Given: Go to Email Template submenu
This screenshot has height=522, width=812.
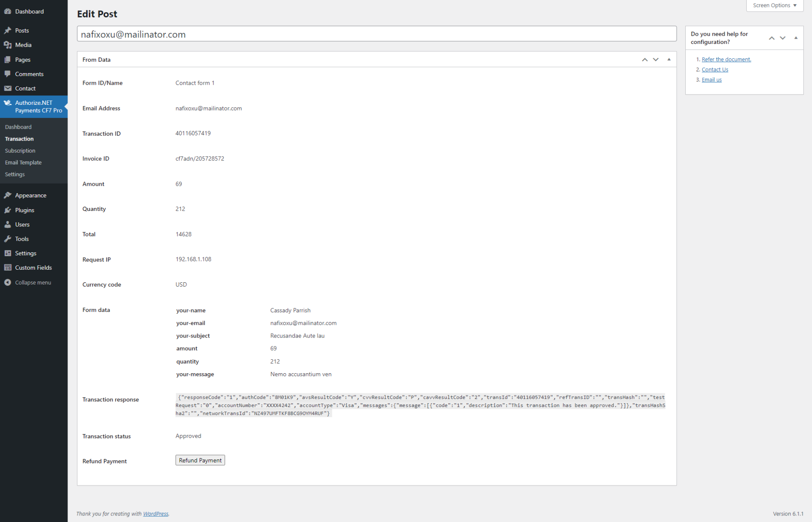Looking at the screenshot, I should point(23,162).
